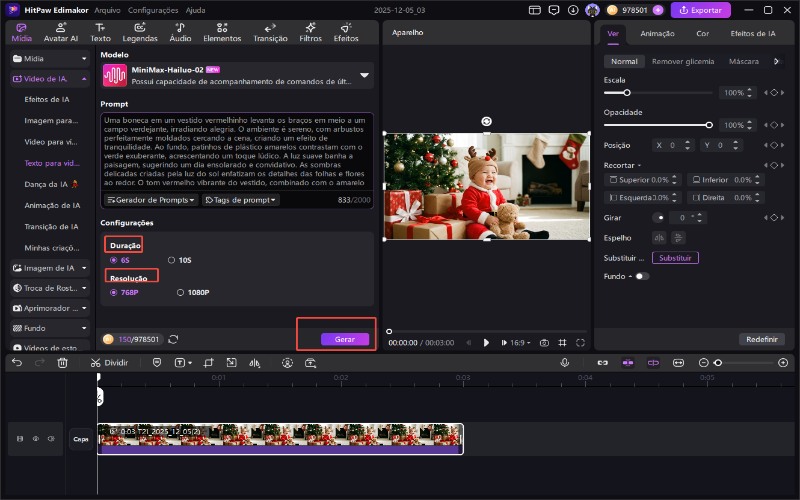This screenshot has width=800, height=500.
Task: Expand the Imagem de IA section
Action: pos(49,268)
